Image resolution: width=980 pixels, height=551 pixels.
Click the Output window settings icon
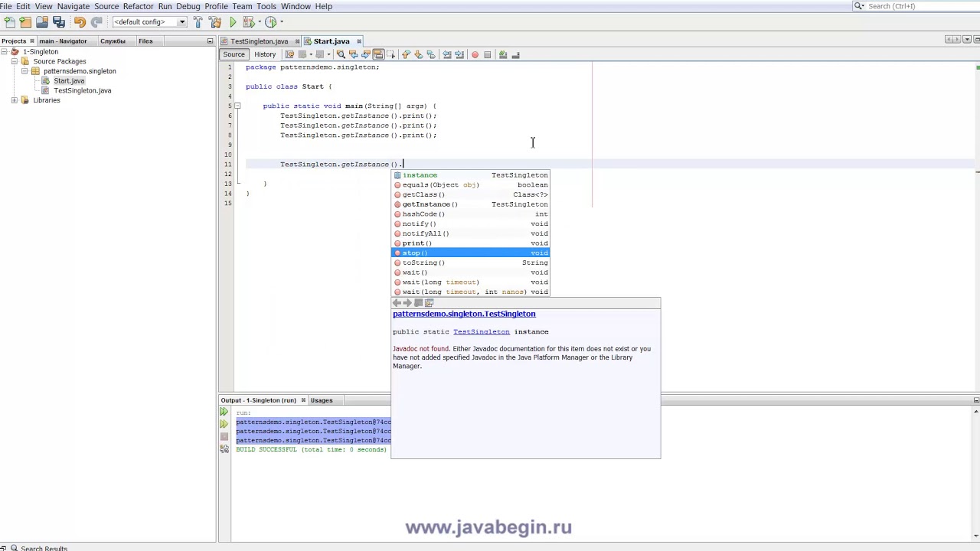(224, 449)
